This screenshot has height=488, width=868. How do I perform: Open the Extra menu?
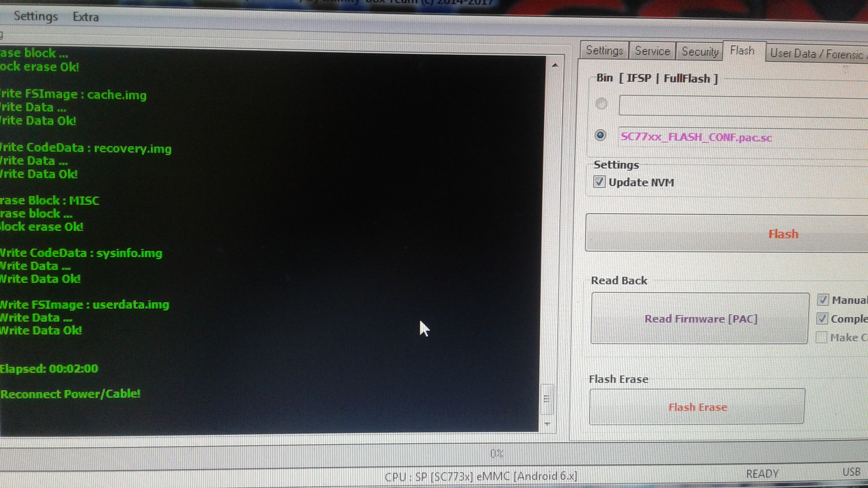(86, 17)
